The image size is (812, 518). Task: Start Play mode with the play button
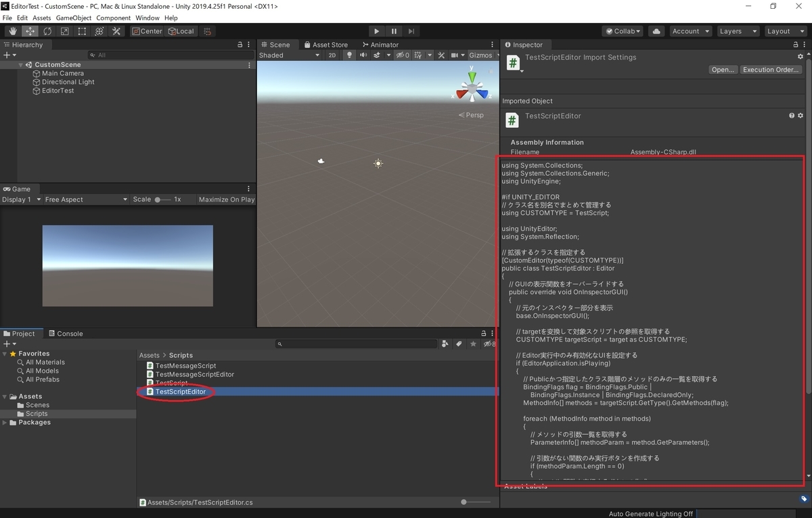tap(377, 31)
